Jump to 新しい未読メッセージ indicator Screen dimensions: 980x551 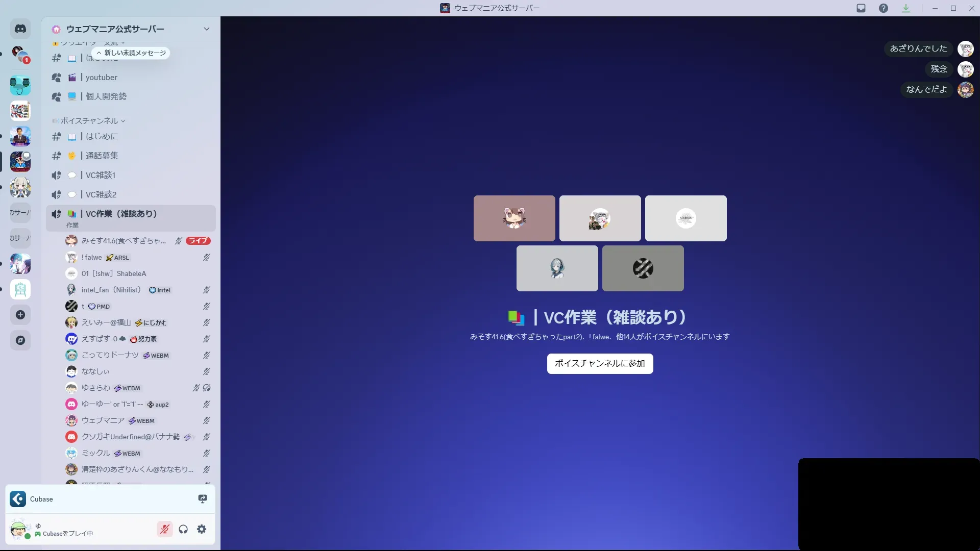coord(132,53)
